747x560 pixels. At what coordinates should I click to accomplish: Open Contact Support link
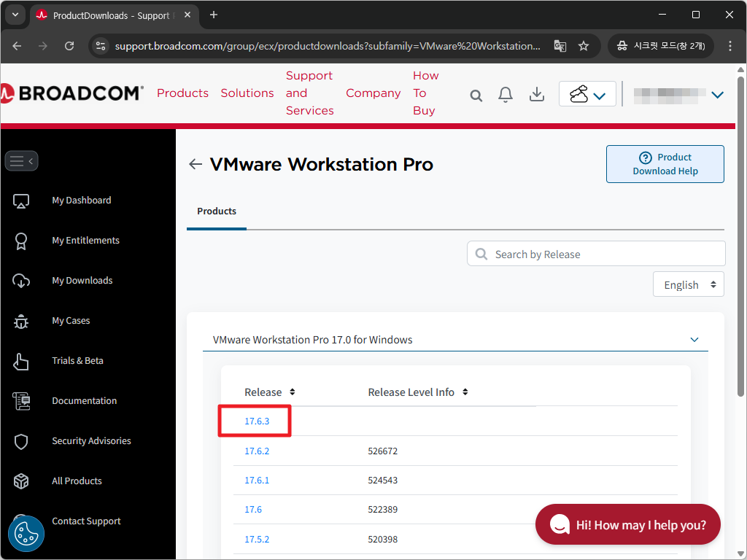coord(86,521)
